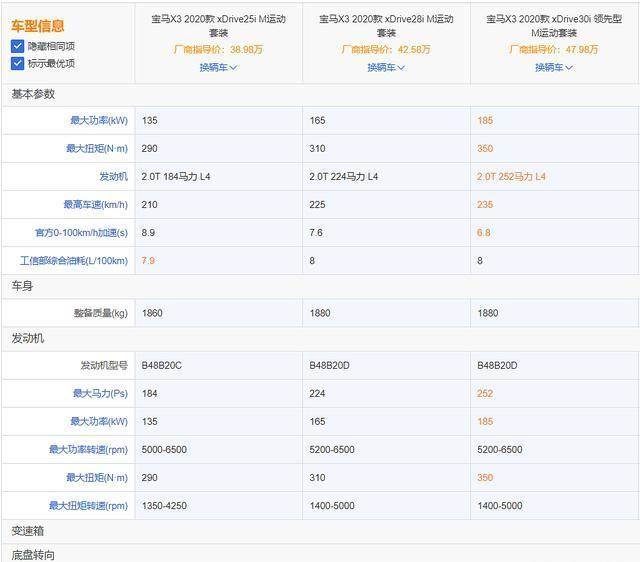Click 最大功率转速(rpm) parameter label

click(x=88, y=450)
